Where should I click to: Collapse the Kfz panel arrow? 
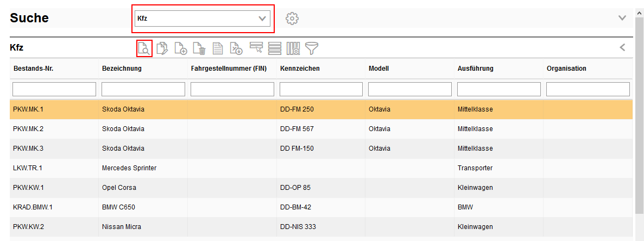click(622, 47)
